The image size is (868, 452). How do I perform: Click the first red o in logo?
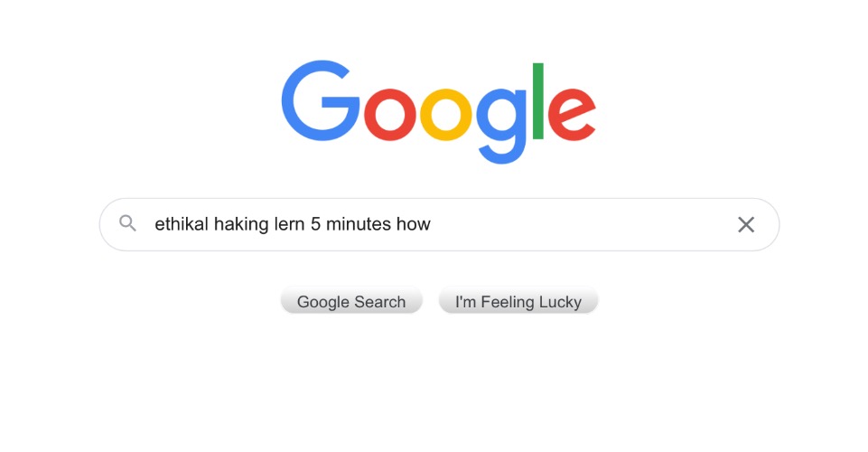tap(389, 115)
